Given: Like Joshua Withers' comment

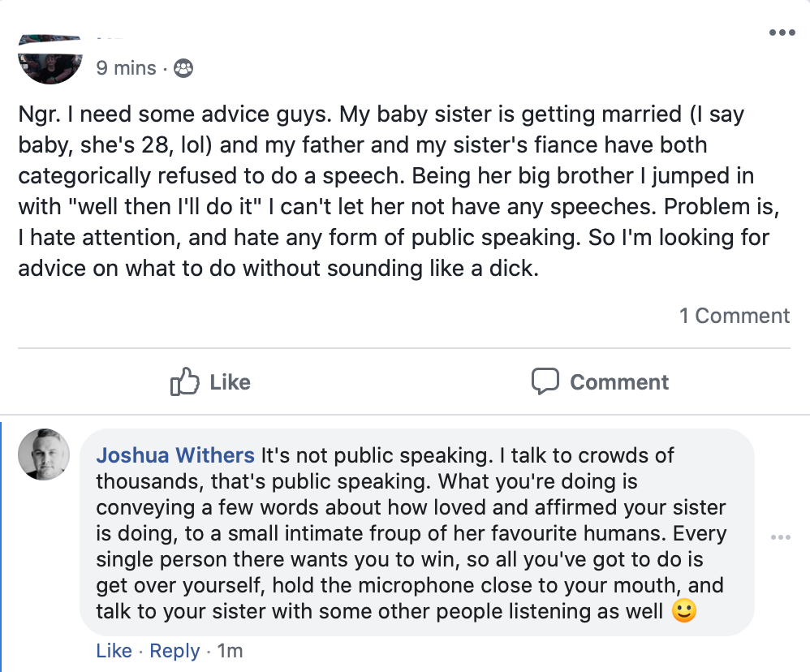Looking at the screenshot, I should [114, 651].
